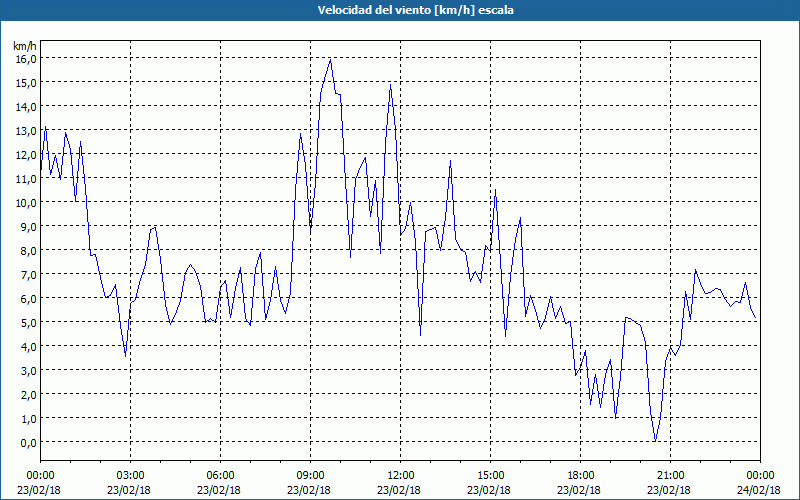Click the 03:00 time axis label
This screenshot has height=500, width=800.
(131, 476)
